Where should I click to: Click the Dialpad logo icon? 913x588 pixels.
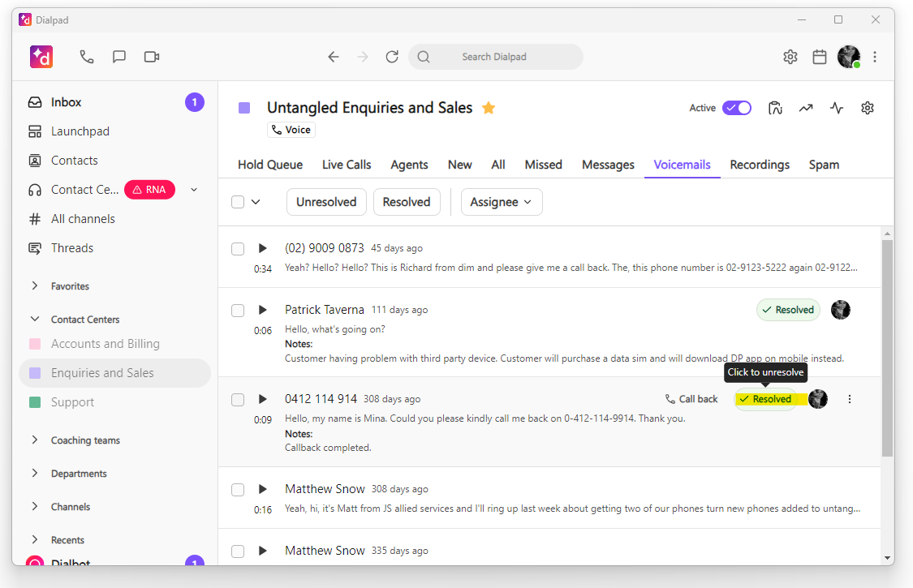(x=41, y=57)
